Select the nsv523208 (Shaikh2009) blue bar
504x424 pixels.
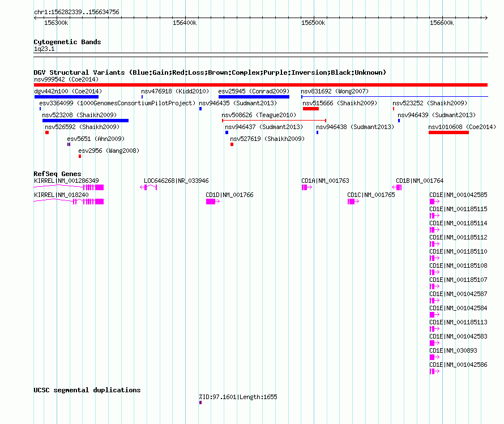[86, 121]
